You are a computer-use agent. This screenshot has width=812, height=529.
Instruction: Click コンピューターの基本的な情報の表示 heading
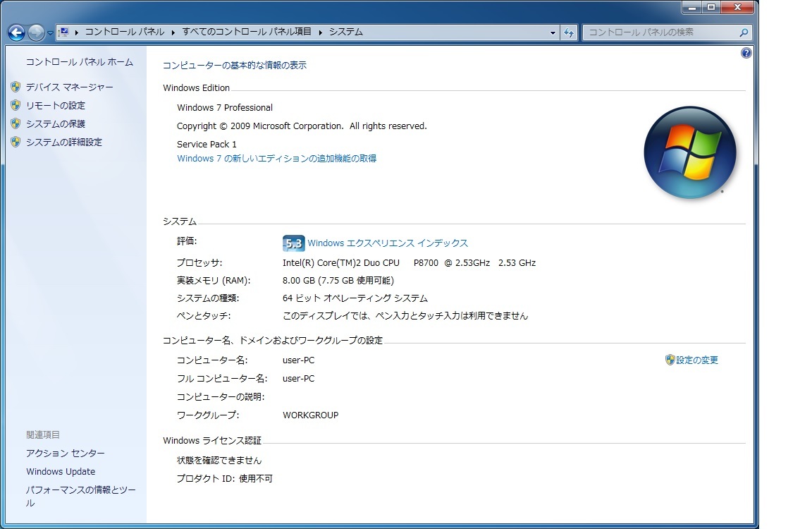(x=235, y=66)
